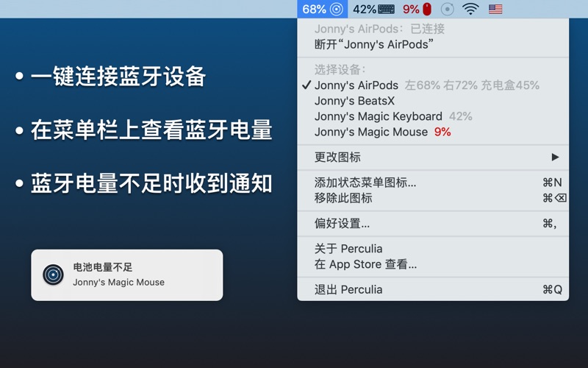Image resolution: width=588 pixels, height=368 pixels.
Task: Click the 选择设备: header label
Action: tap(340, 69)
